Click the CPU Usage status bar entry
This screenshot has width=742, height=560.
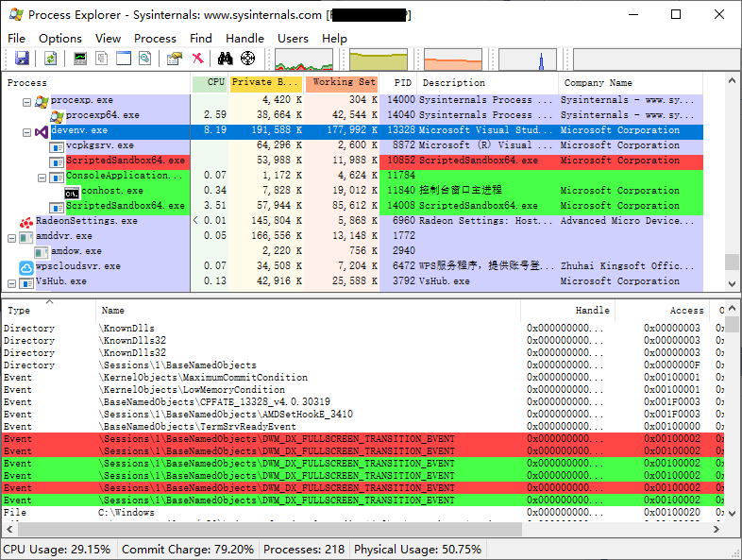click(57, 550)
